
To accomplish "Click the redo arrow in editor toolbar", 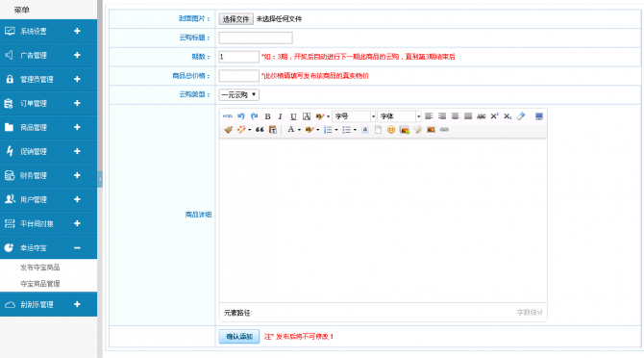I will pyautogui.click(x=254, y=116).
